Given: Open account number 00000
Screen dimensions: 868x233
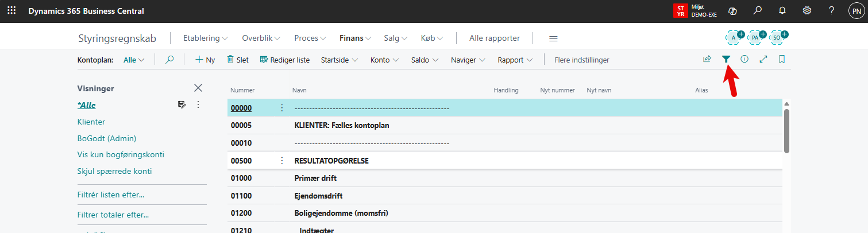Looking at the screenshot, I should (x=241, y=108).
